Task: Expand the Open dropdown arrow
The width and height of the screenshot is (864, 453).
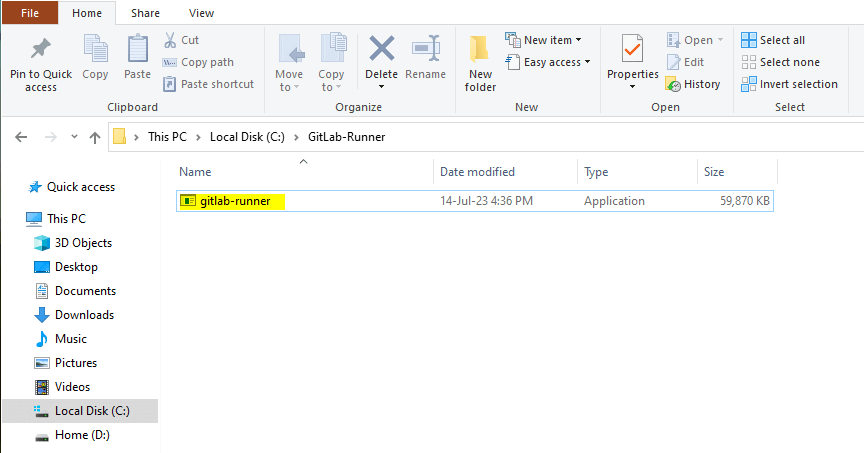Action: point(720,40)
